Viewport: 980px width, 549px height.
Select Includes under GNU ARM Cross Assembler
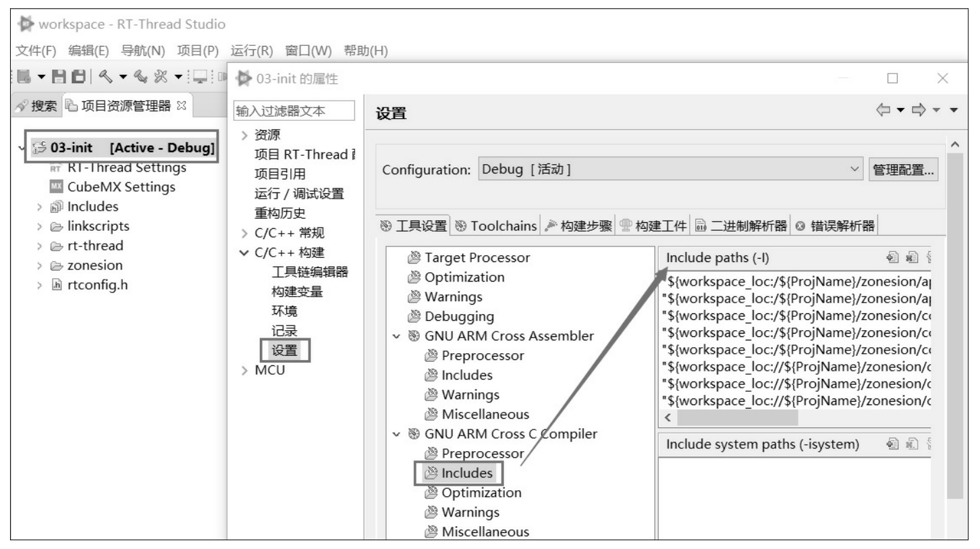458,375
